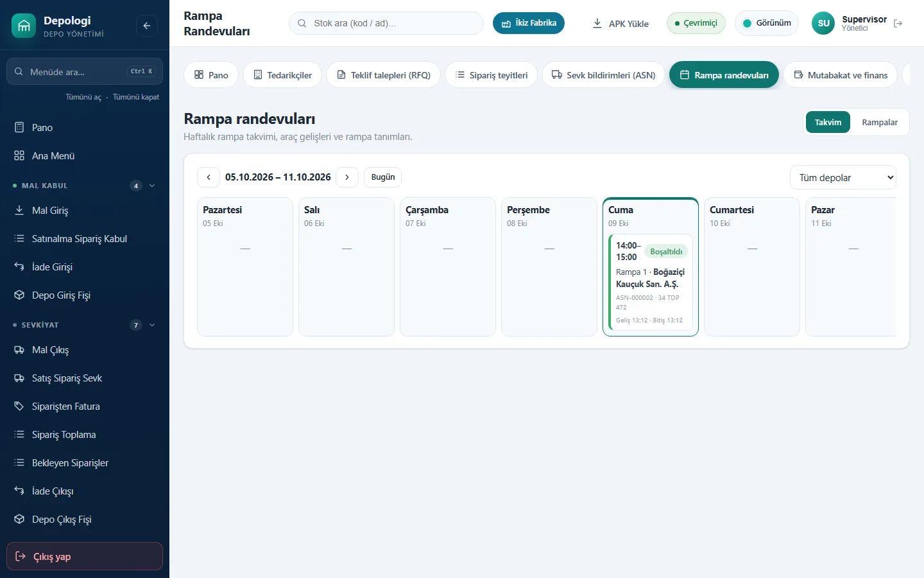This screenshot has height=578, width=924.
Task: Open Sipariş Toplama in the sidebar
Action: click(x=85, y=435)
